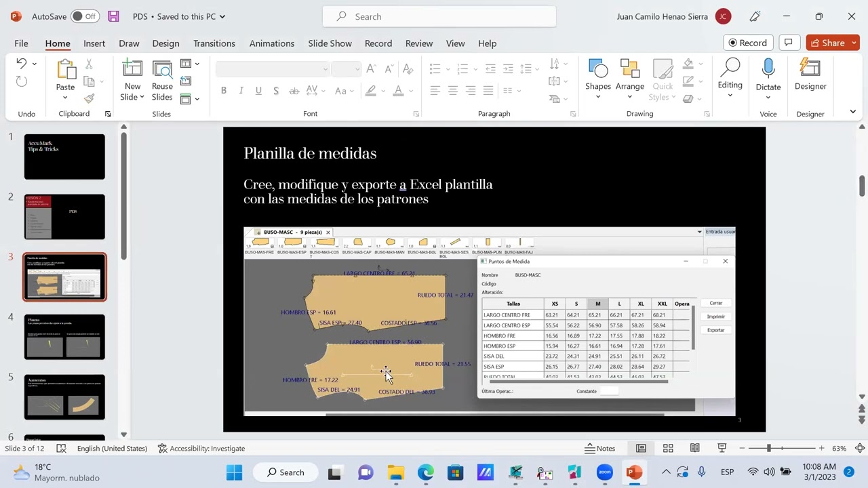This screenshot has width=868, height=488.
Task: Open the File menu
Action: (21, 43)
